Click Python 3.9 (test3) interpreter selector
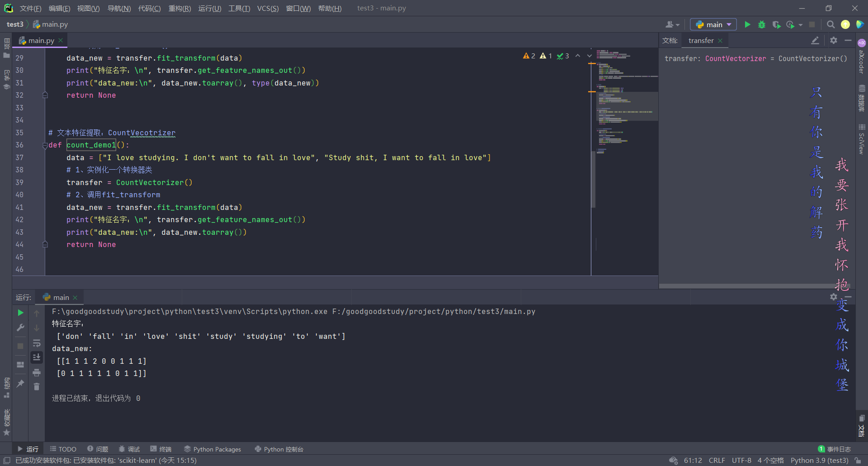This screenshot has width=868, height=466. pyautogui.click(x=819, y=461)
